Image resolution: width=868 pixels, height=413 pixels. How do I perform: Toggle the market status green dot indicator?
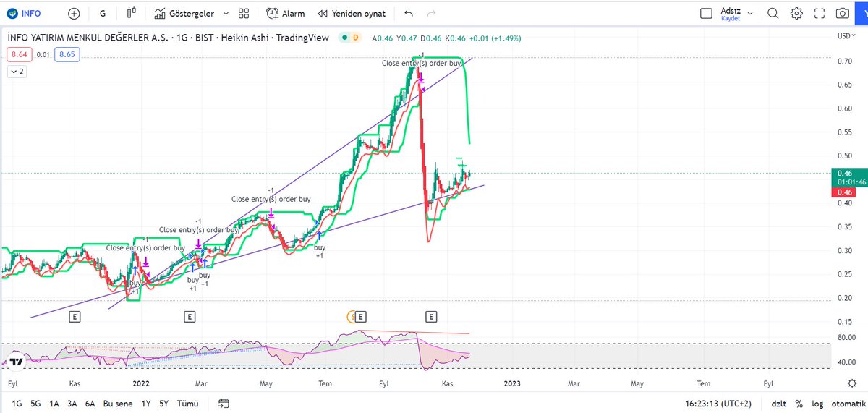[x=345, y=38]
